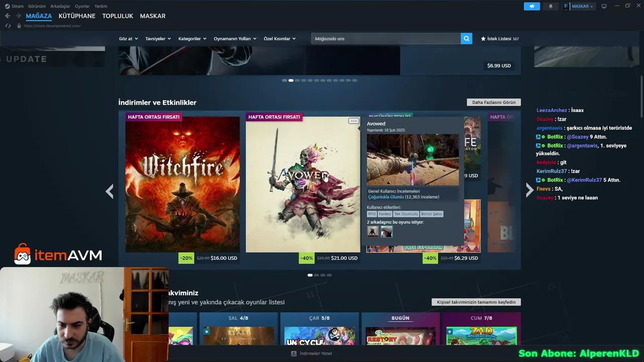Click the second friend avatar in Avowed popup
644x362 pixels.
pos(386,232)
